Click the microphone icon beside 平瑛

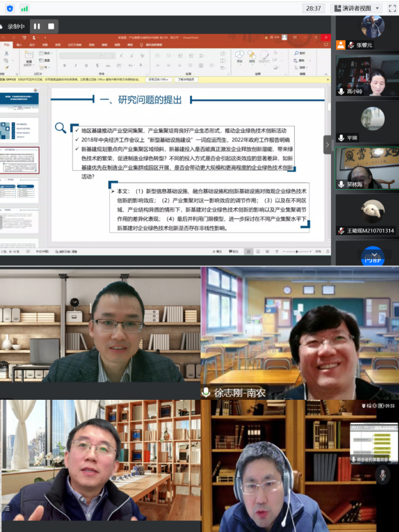[x=341, y=138]
